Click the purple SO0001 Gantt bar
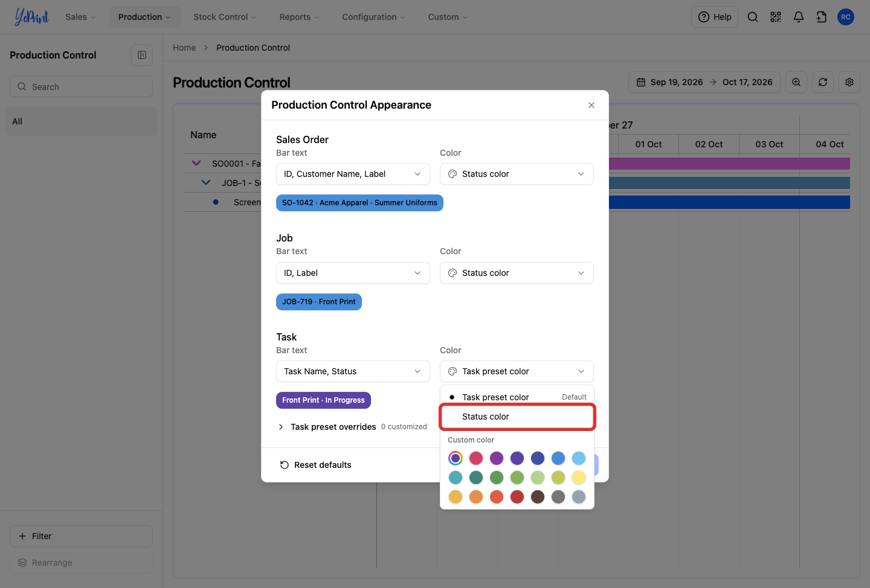The width and height of the screenshot is (870, 588). (x=729, y=164)
